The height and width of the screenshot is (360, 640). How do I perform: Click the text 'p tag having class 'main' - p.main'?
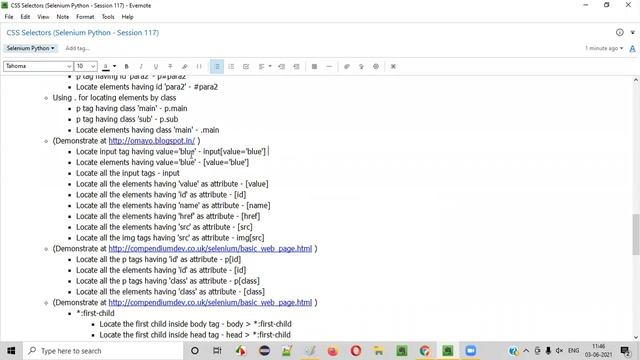pyautogui.click(x=131, y=109)
